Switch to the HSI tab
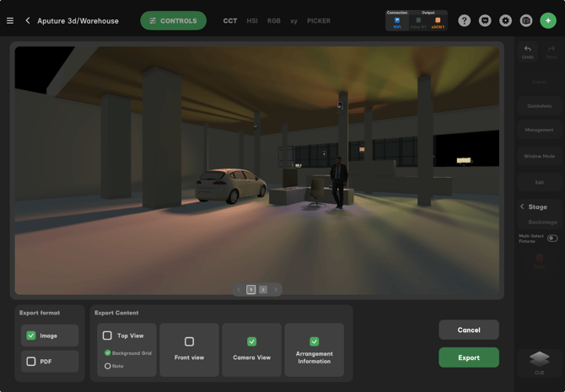This screenshot has height=392, width=565. pos(252,21)
